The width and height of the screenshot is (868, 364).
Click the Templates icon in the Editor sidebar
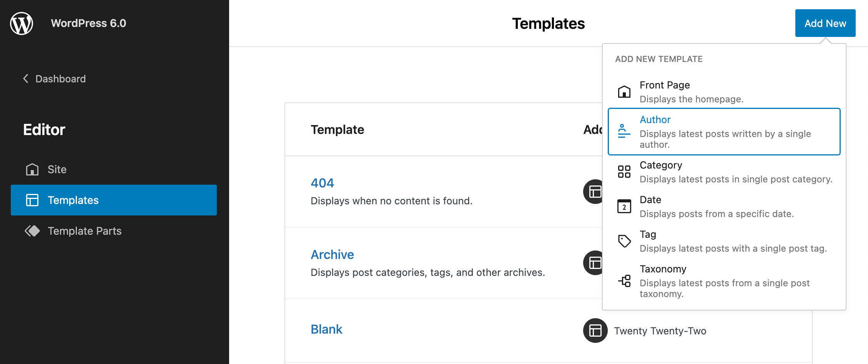pyautogui.click(x=32, y=200)
